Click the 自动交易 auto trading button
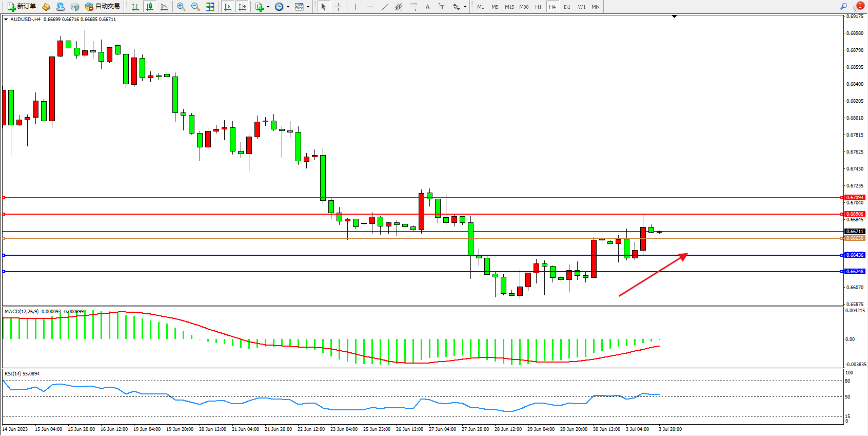 pyautogui.click(x=102, y=7)
